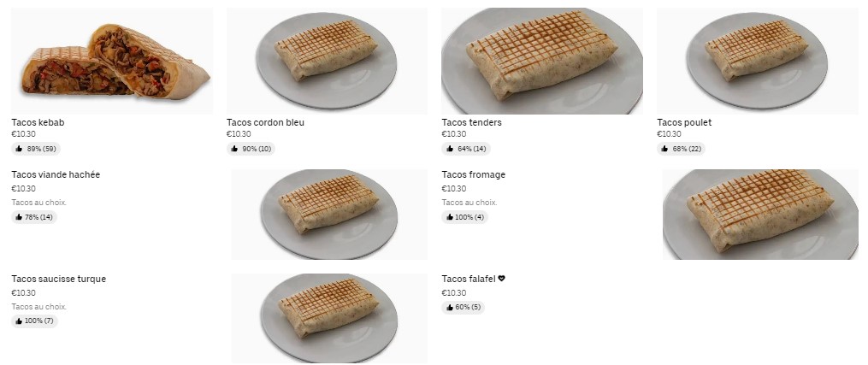
Task: Click the Tacos saucisse turque image
Action: pos(328,318)
